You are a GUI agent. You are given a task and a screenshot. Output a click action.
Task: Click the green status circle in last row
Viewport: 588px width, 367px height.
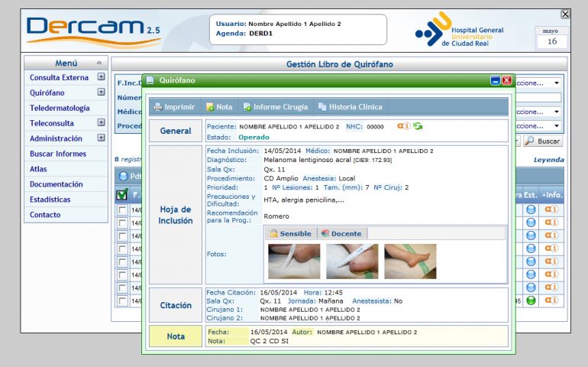click(531, 300)
